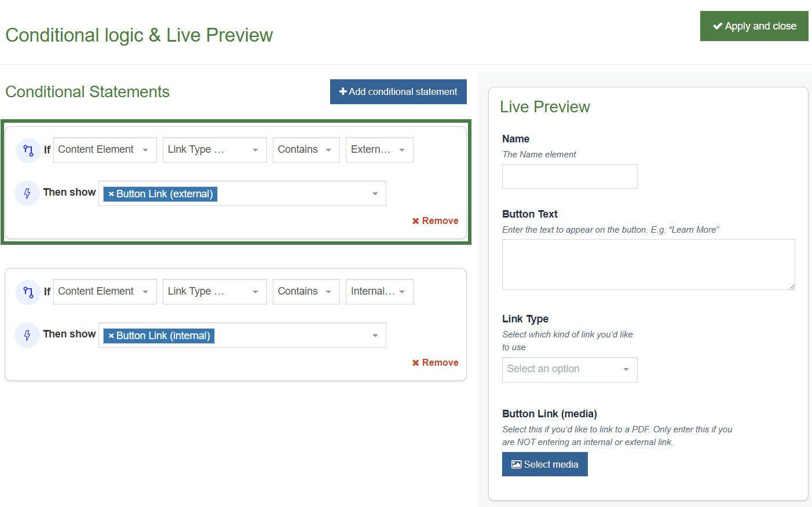Open the first Content Element dropdown
812x507 pixels.
tap(104, 149)
